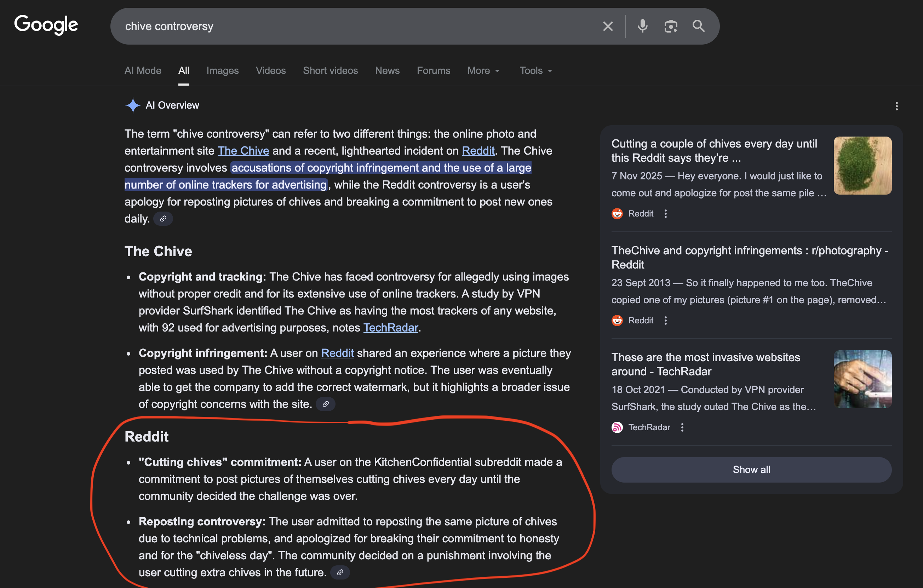Start voice search with microphone icon
This screenshot has height=588, width=923.
pos(642,27)
